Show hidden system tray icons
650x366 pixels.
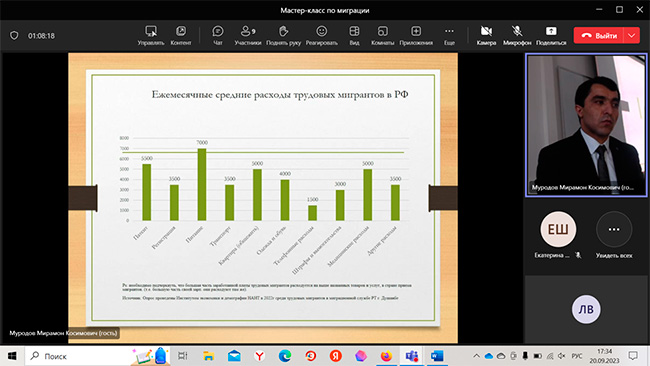476,356
